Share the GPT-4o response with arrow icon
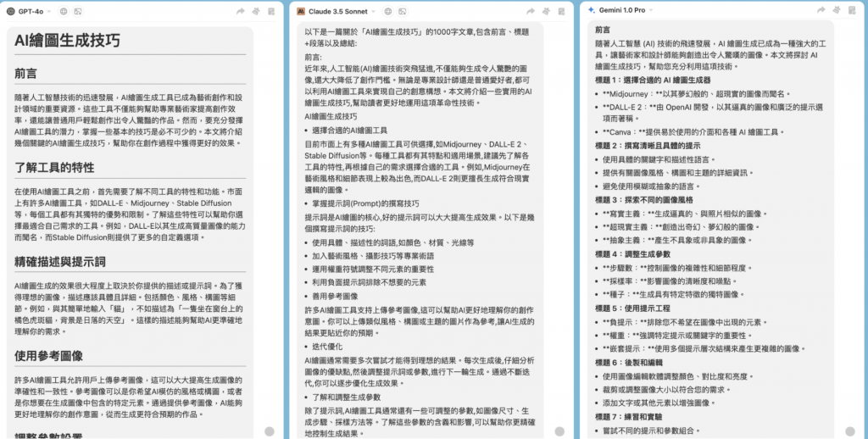Screen dimensions: 868x439 (240, 11)
